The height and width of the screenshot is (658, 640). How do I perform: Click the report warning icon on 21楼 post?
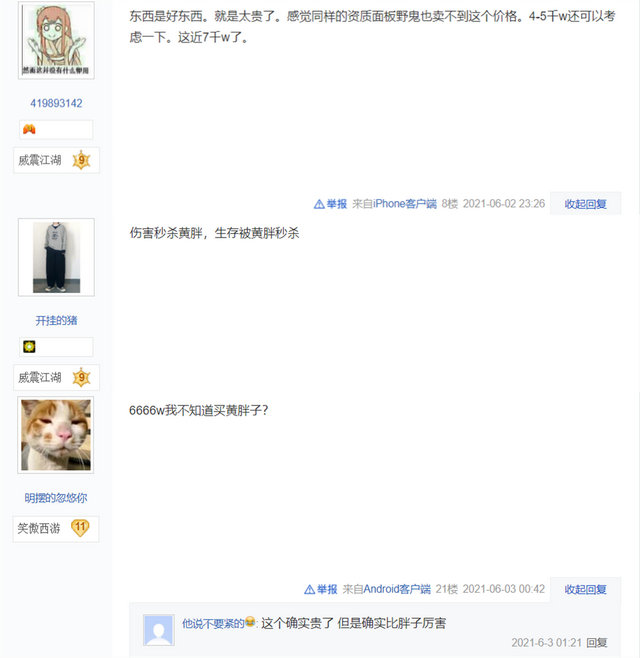309,590
